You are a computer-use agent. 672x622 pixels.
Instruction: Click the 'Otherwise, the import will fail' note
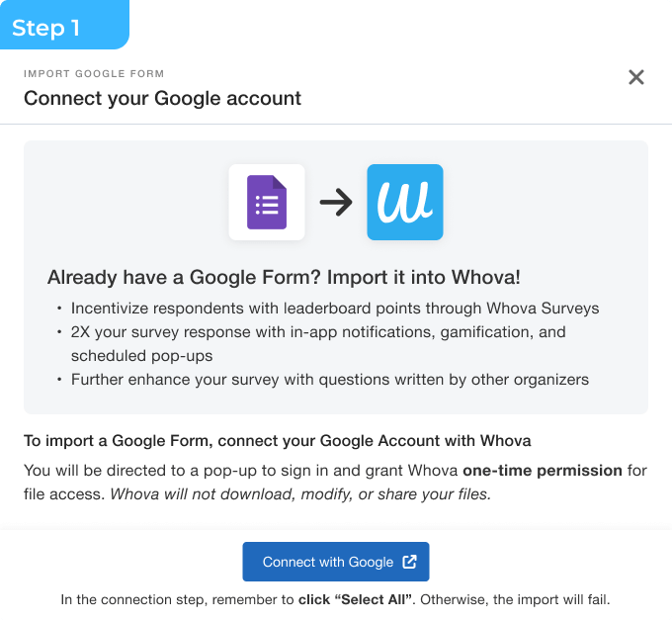click(x=518, y=598)
